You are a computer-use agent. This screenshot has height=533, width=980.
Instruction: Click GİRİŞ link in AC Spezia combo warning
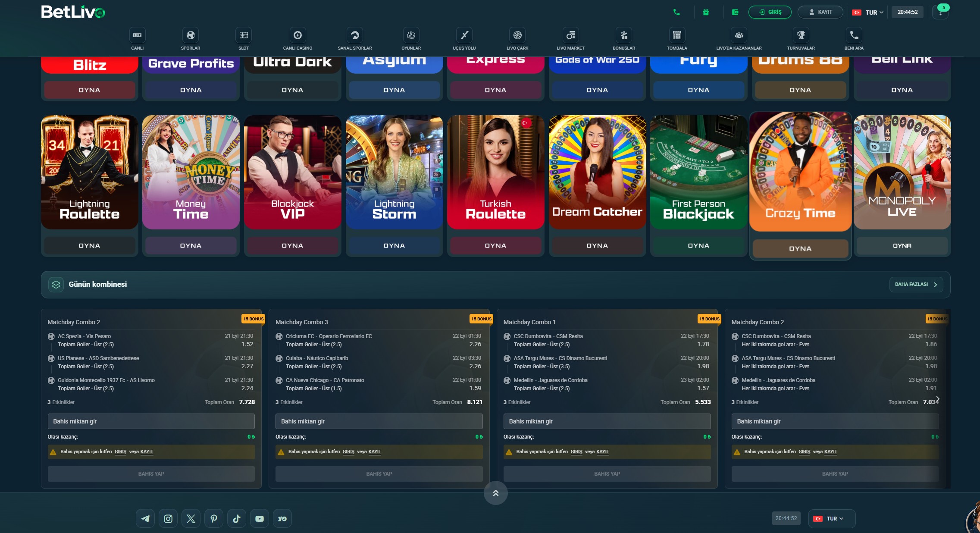120,452
